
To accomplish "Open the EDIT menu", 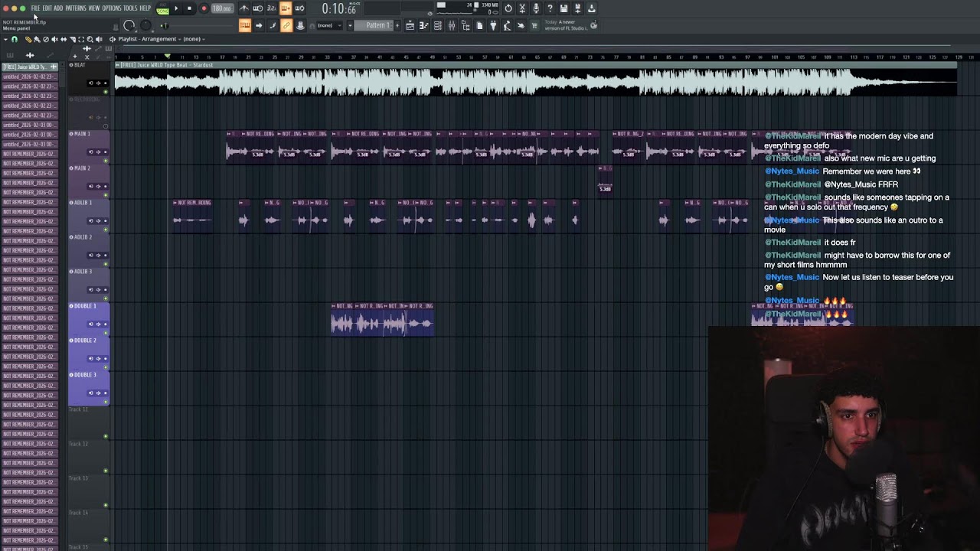I will tap(47, 8).
